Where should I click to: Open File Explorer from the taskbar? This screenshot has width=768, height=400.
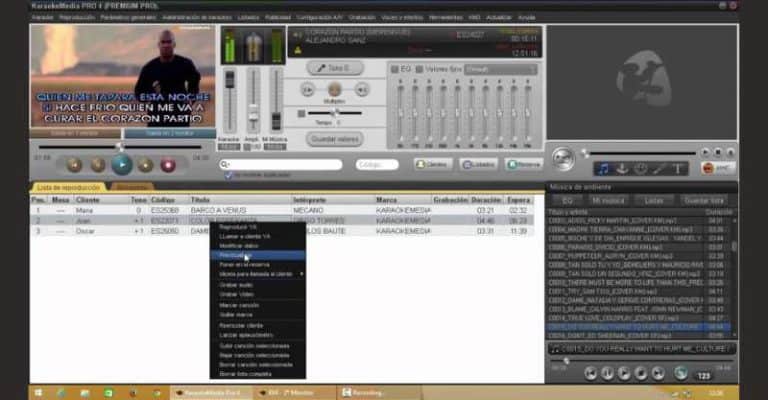click(85, 393)
